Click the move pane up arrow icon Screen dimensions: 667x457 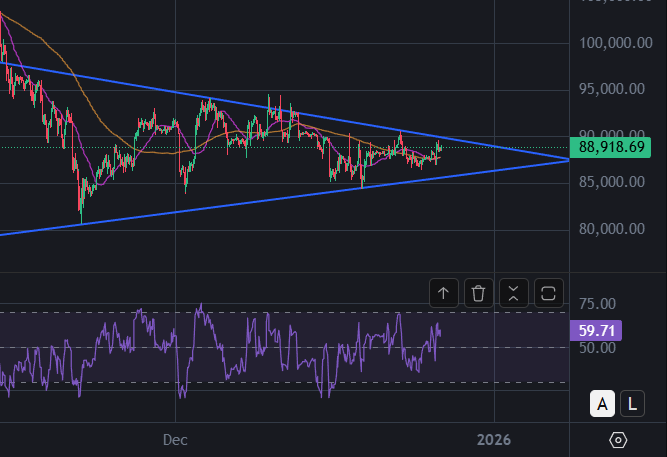[x=444, y=293]
